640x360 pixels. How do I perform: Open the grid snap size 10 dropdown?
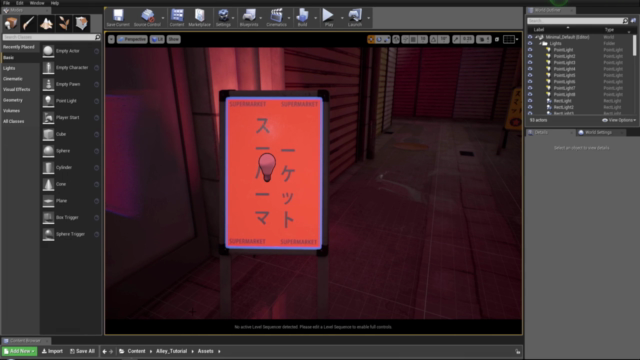coord(423,39)
